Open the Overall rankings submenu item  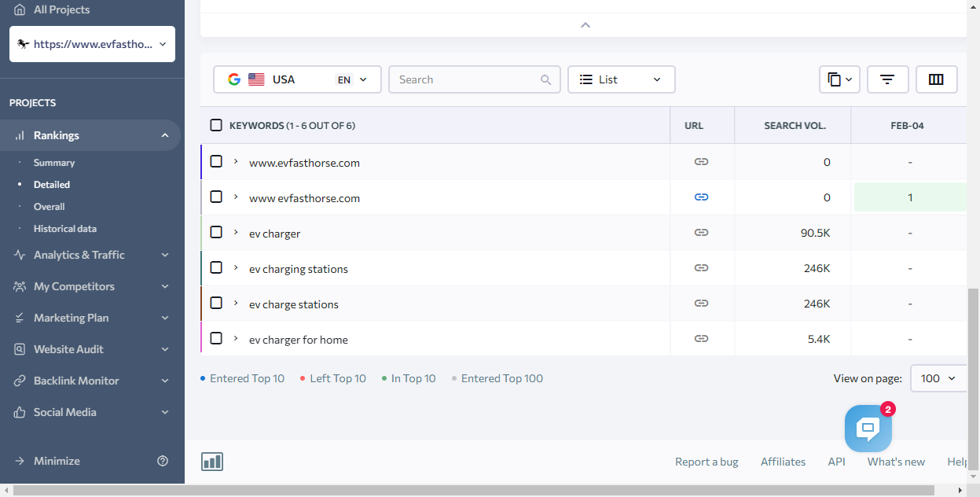50,207
